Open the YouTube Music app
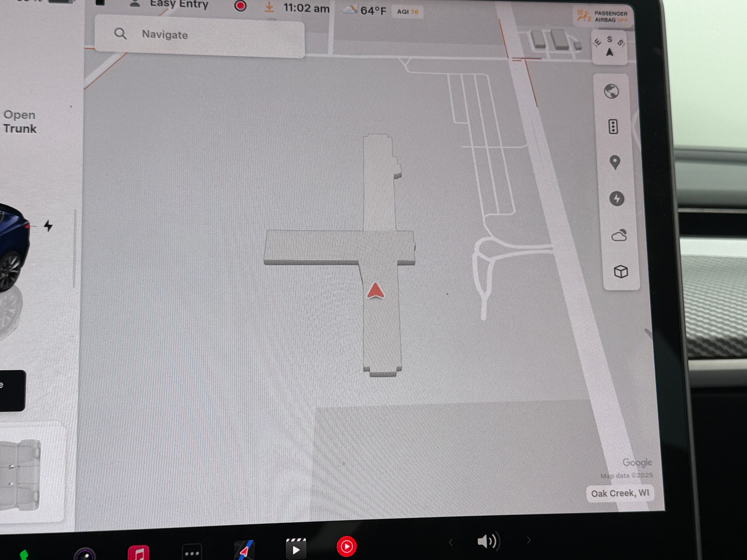 (346, 546)
